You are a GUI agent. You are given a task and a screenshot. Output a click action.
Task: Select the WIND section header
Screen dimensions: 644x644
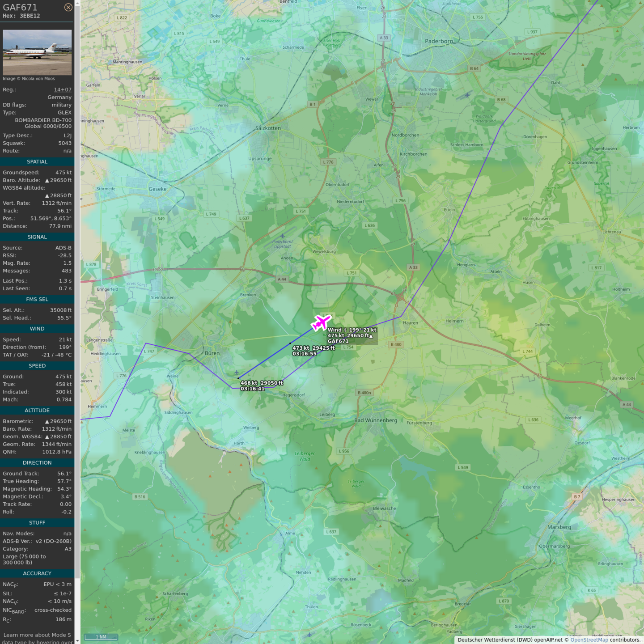[x=37, y=329]
